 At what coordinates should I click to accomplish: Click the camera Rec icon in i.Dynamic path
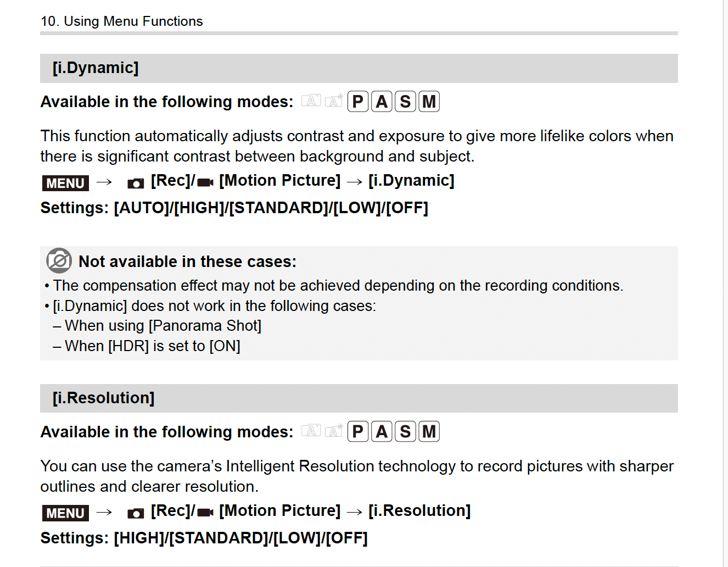(x=136, y=183)
